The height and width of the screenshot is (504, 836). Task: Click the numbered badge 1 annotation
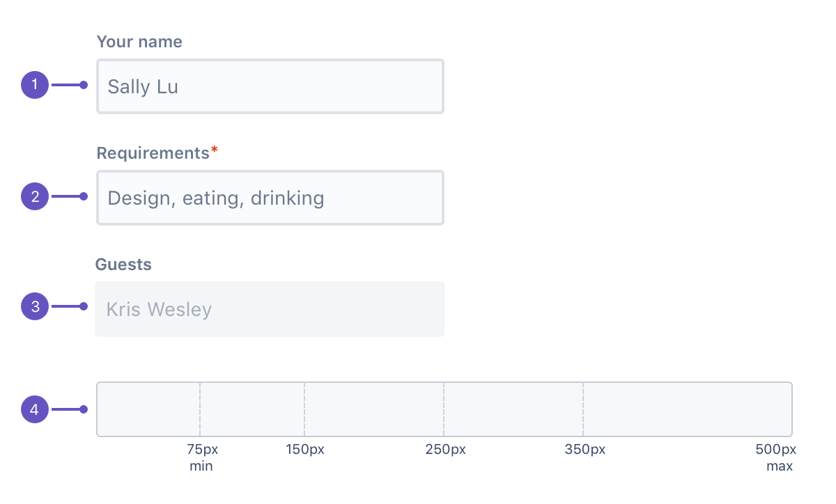(x=35, y=86)
